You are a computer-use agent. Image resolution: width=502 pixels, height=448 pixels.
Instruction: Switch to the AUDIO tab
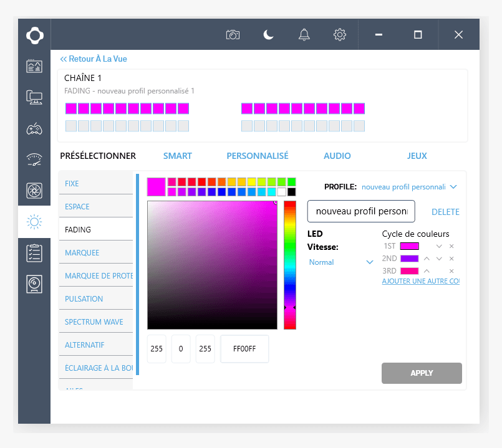[x=337, y=156]
